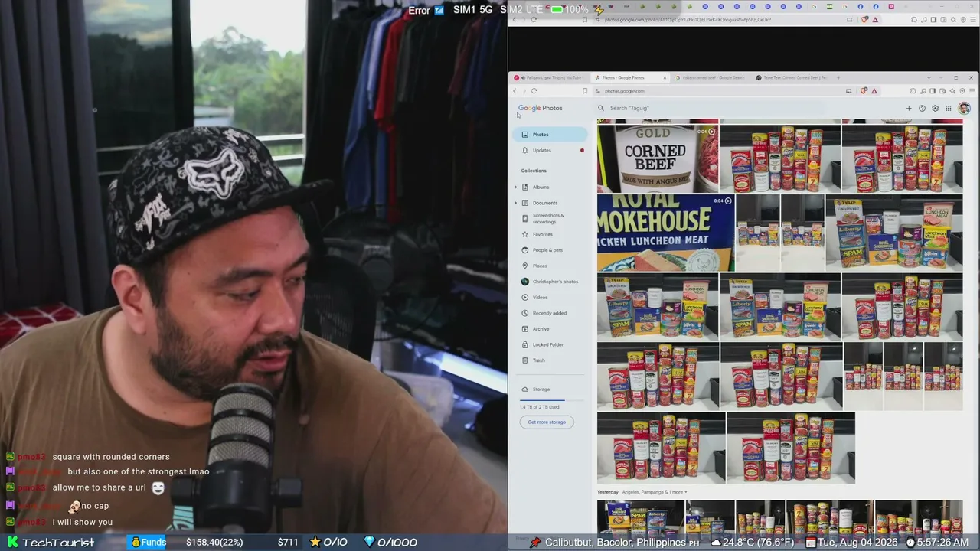Click the "Calibutbut, Bacolor, Philippines" location text
Screen dimensions: 980x551
click(616, 542)
